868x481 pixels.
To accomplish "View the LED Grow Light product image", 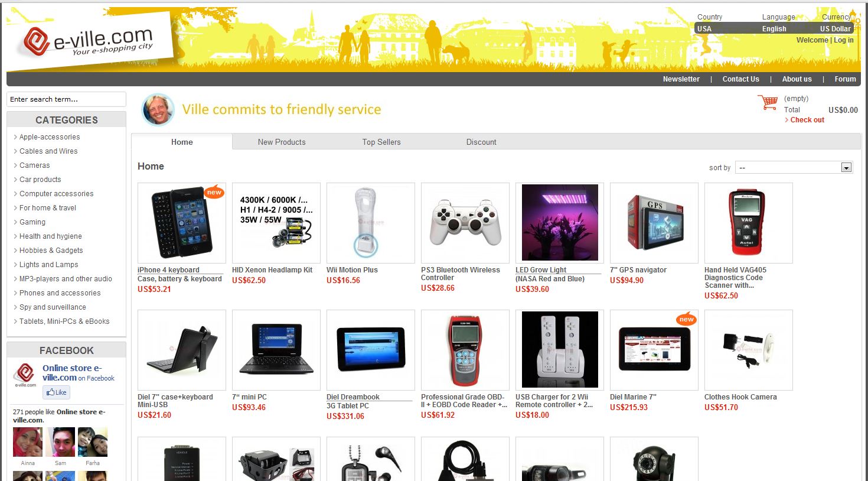I will [x=560, y=223].
